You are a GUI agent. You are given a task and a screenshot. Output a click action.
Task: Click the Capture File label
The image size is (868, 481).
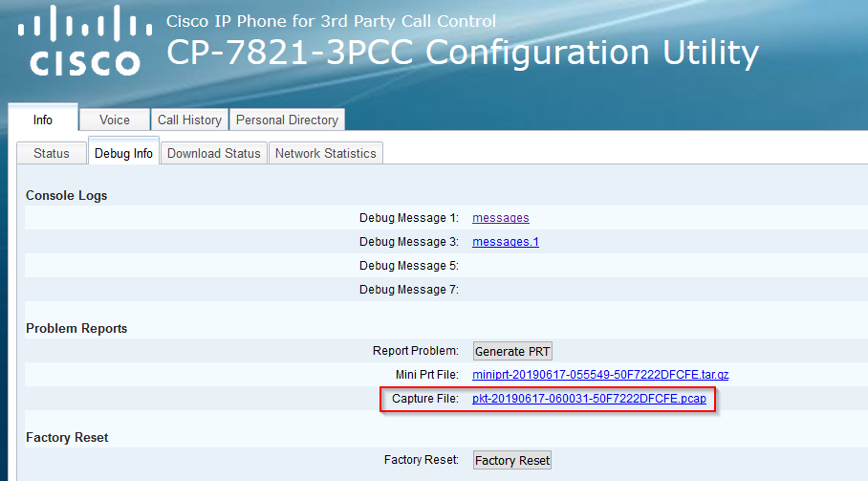(425, 399)
